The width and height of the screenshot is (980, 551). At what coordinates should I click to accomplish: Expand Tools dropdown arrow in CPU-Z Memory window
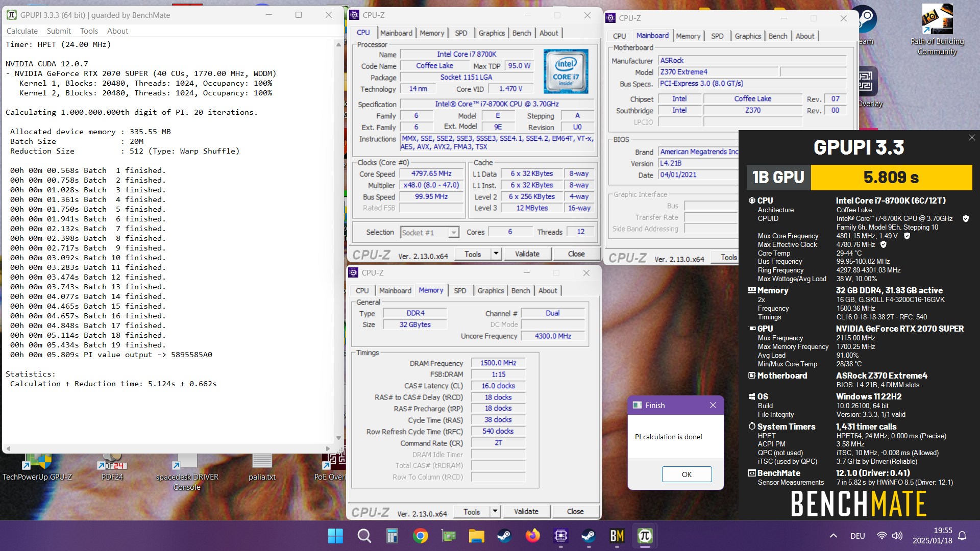pos(495,512)
